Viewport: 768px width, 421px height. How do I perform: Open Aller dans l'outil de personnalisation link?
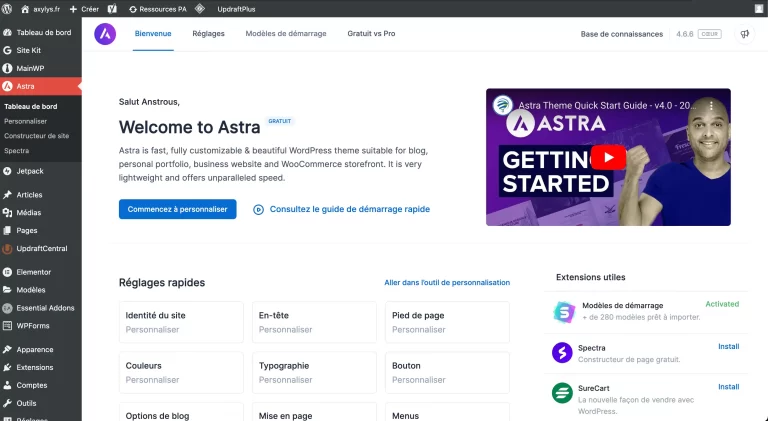[x=447, y=282]
